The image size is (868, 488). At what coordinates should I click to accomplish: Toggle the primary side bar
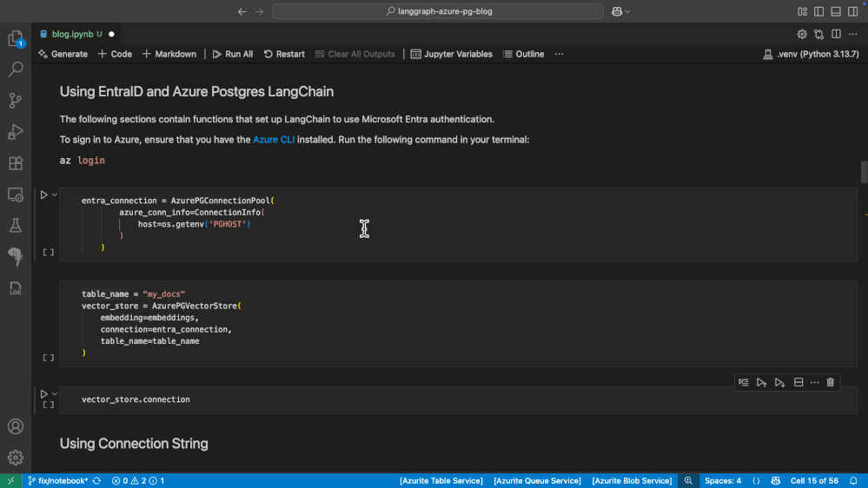819,11
